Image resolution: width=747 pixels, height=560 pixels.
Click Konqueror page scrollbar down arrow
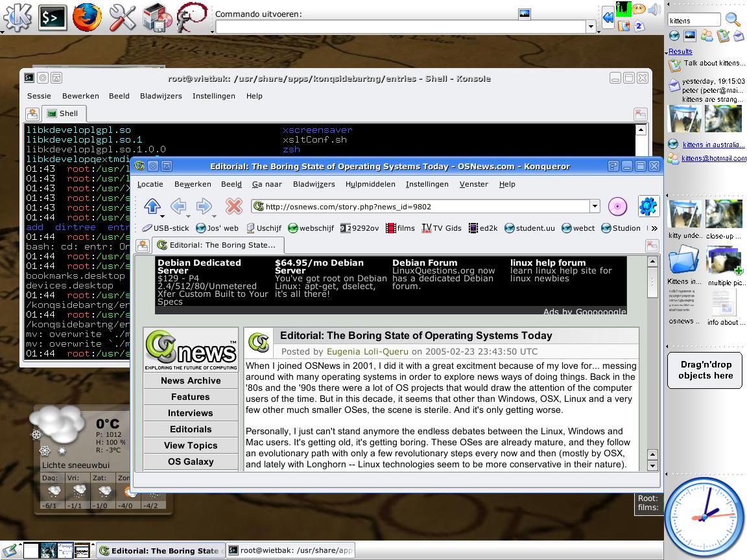(653, 466)
